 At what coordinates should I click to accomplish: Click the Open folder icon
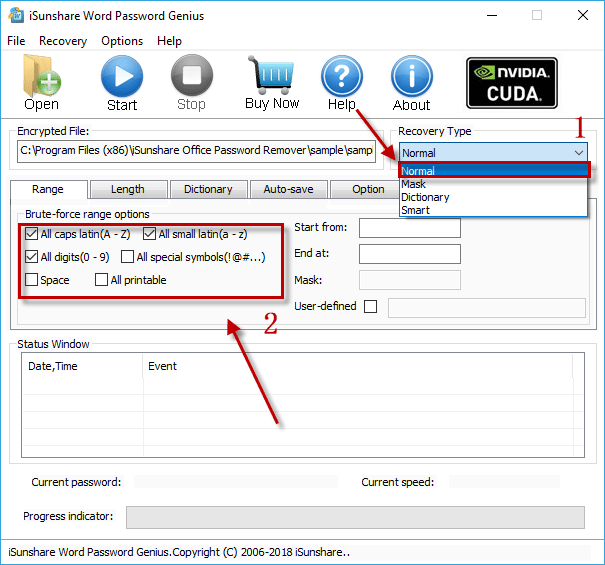click(42, 76)
